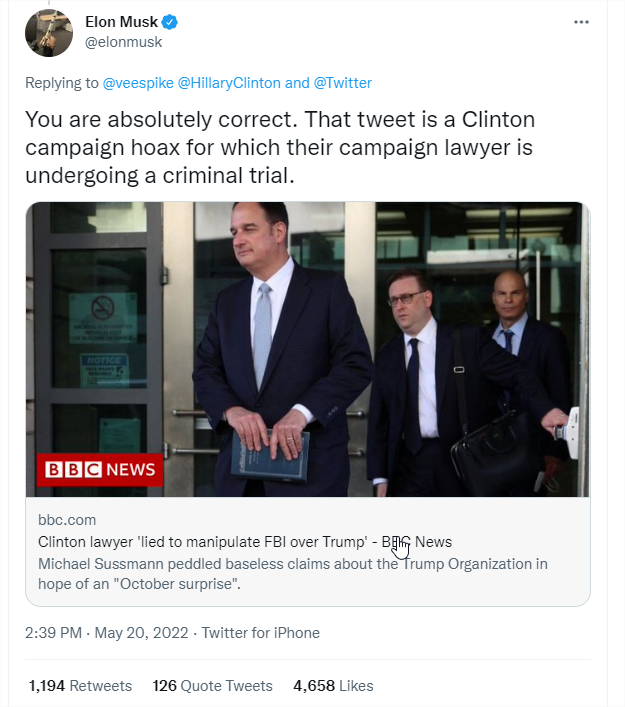View the 126 Quote Tweets
Viewport: 625px width, 707px height.
tap(212, 686)
